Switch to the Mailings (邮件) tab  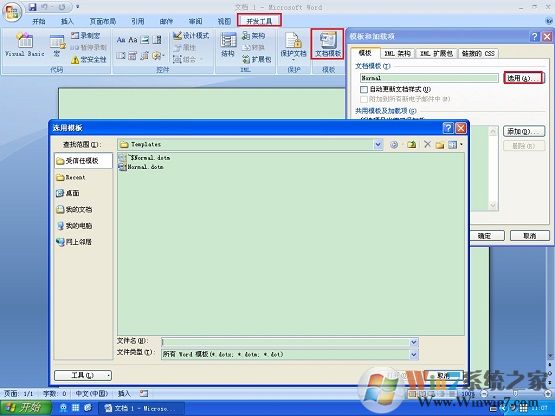(166, 22)
